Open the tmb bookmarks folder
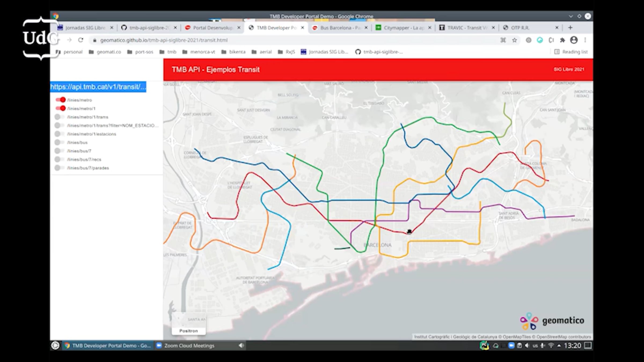 tap(168, 52)
